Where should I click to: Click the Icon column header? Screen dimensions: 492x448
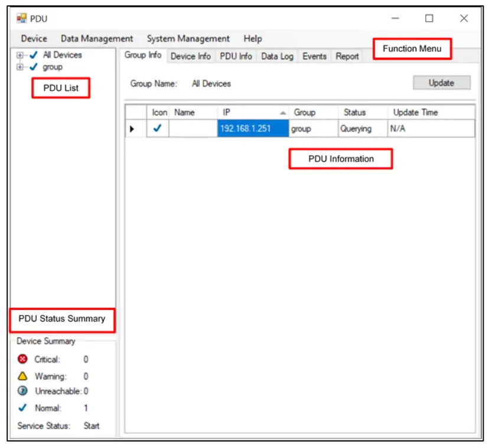click(x=158, y=112)
